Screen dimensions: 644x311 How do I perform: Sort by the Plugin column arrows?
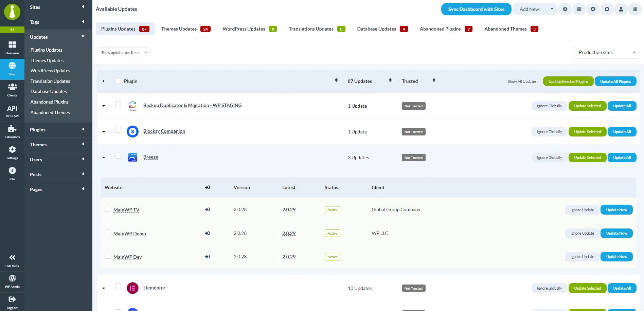[x=336, y=80]
